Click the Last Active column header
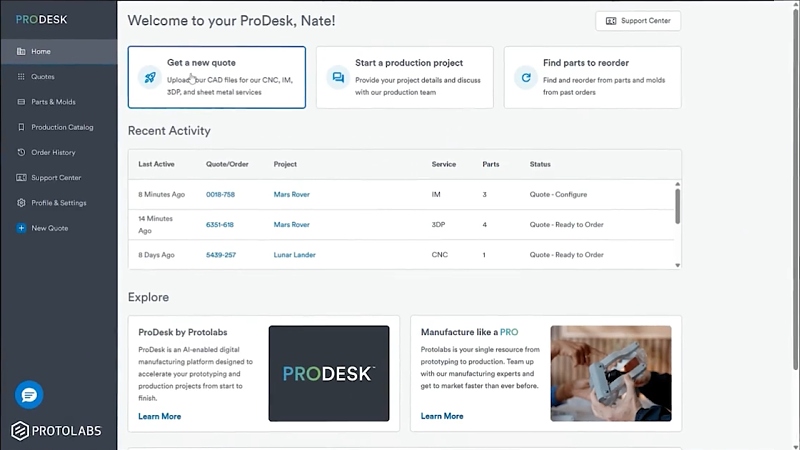This screenshot has height=450, width=800. click(x=156, y=164)
